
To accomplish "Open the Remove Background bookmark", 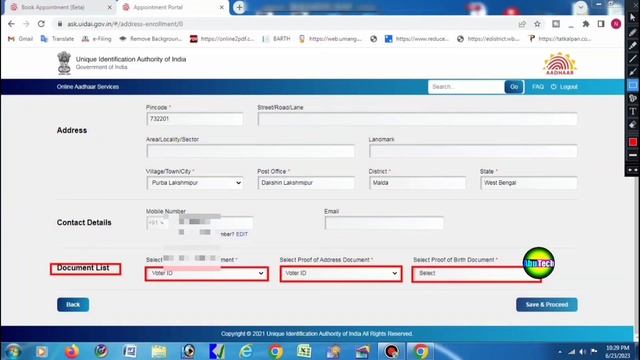I will pos(151,39).
